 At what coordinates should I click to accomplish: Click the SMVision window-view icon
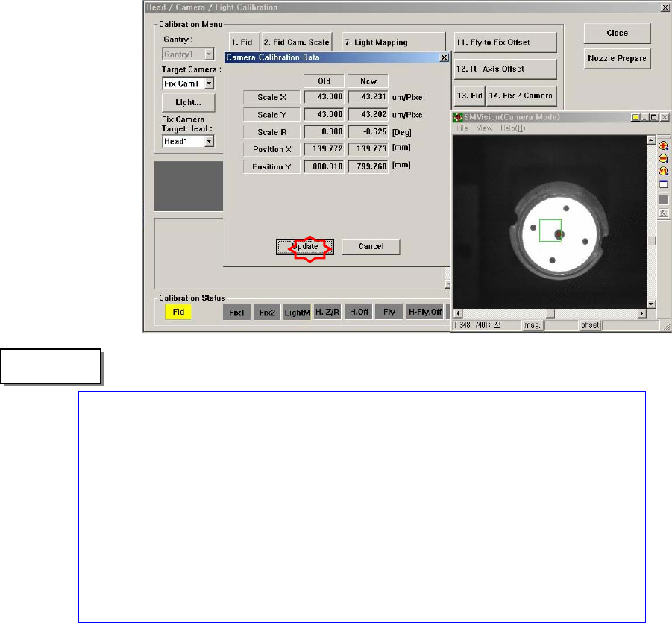(664, 184)
